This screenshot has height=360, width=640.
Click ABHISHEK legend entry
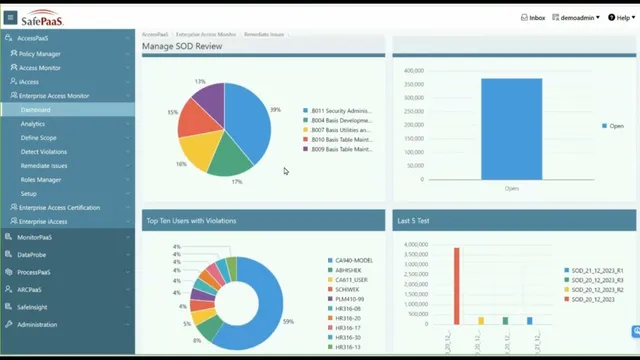[344, 270]
